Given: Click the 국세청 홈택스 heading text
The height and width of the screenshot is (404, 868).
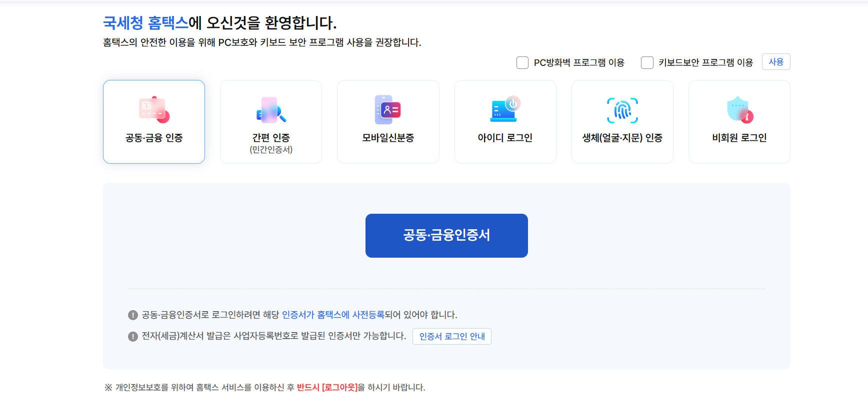Looking at the screenshot, I should click(x=145, y=22).
